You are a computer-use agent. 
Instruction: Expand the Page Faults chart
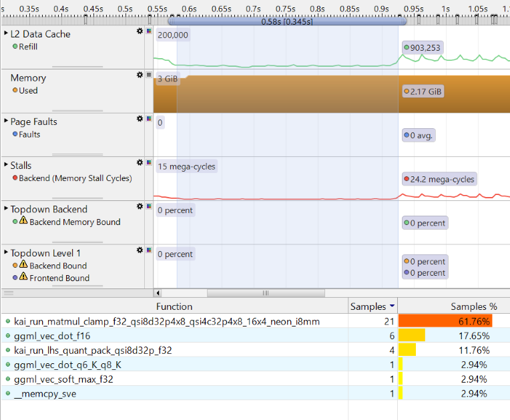[6, 122]
